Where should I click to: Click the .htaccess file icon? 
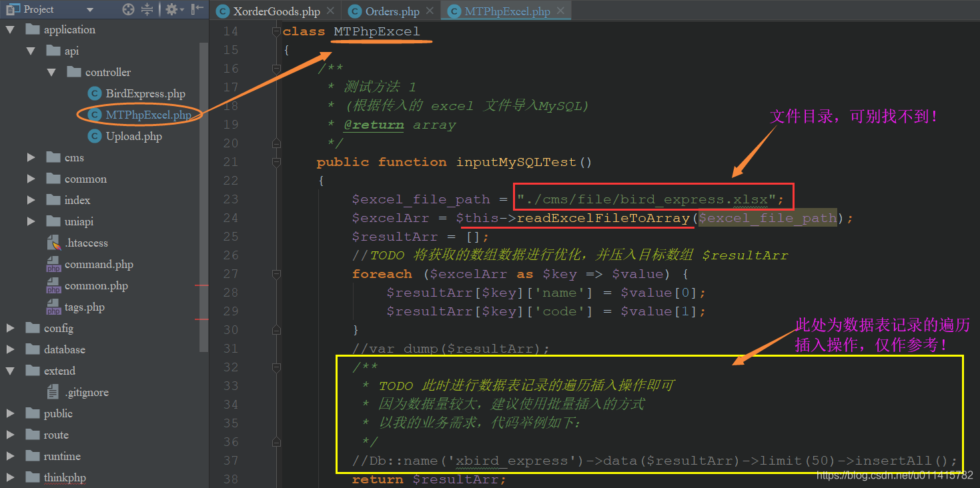[53, 243]
